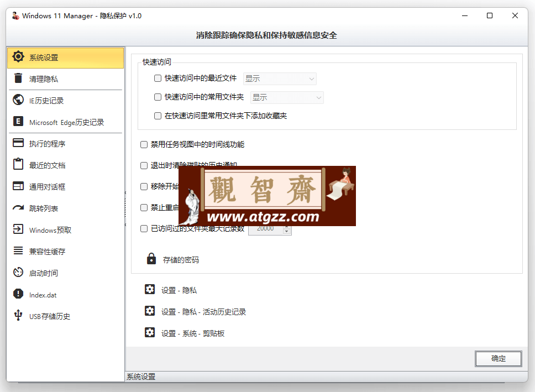Viewport: 535px width, 392px height.
Task: Click the USB存储历史 USB icon
Action: click(x=18, y=315)
